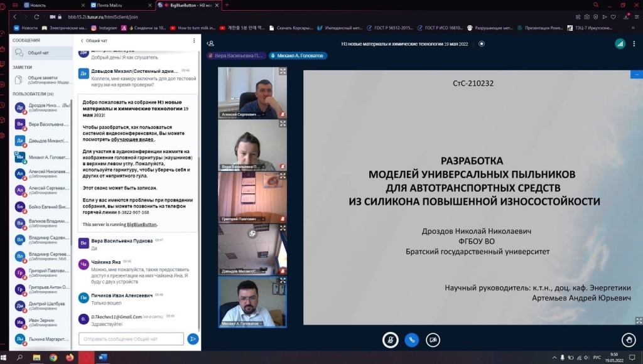Open the 'ГОСТ Р 56512-2015...' bookmark
Screen dimensions: 643x364
[x=390, y=28]
